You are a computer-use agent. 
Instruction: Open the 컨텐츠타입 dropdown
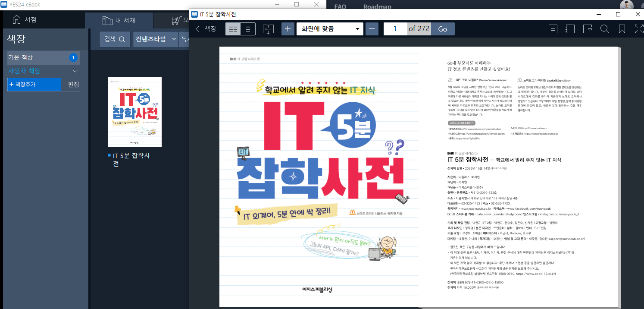[156, 39]
